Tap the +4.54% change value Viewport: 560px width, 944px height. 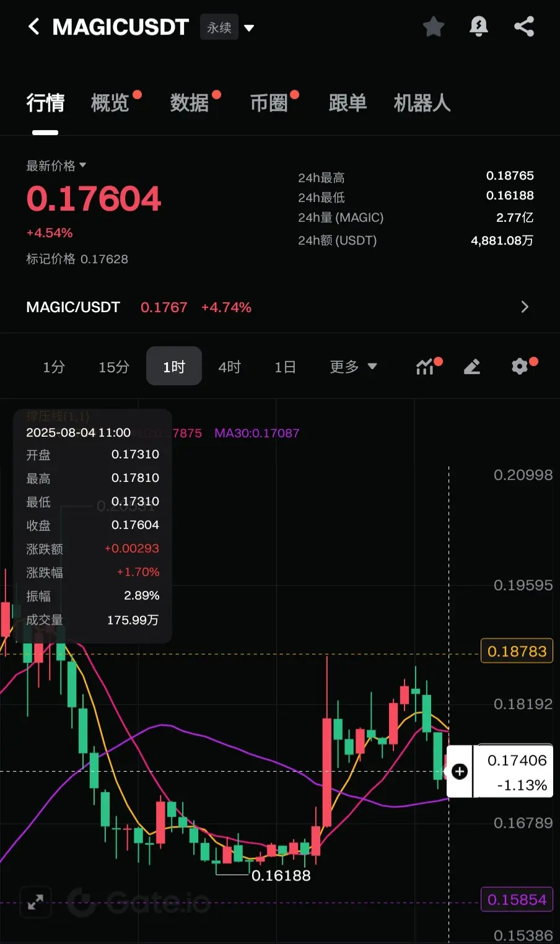click(x=50, y=233)
